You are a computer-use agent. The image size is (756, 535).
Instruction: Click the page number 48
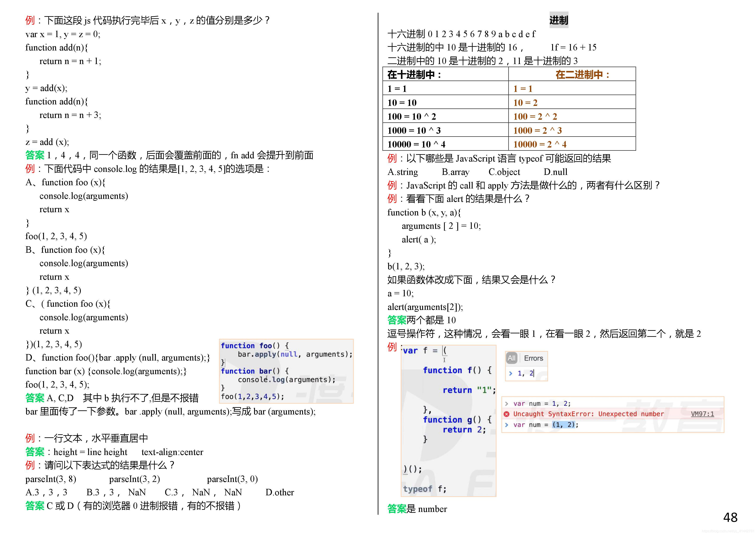click(x=730, y=517)
